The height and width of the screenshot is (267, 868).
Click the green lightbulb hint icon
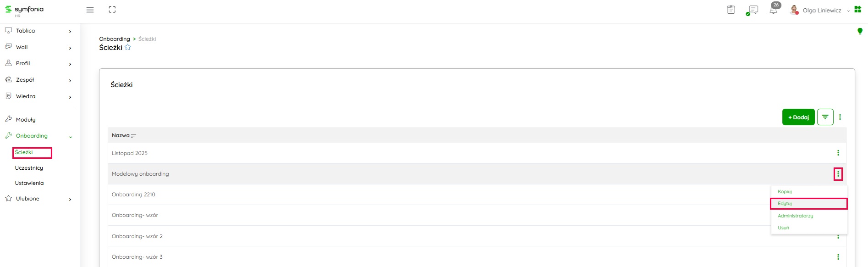point(860,31)
